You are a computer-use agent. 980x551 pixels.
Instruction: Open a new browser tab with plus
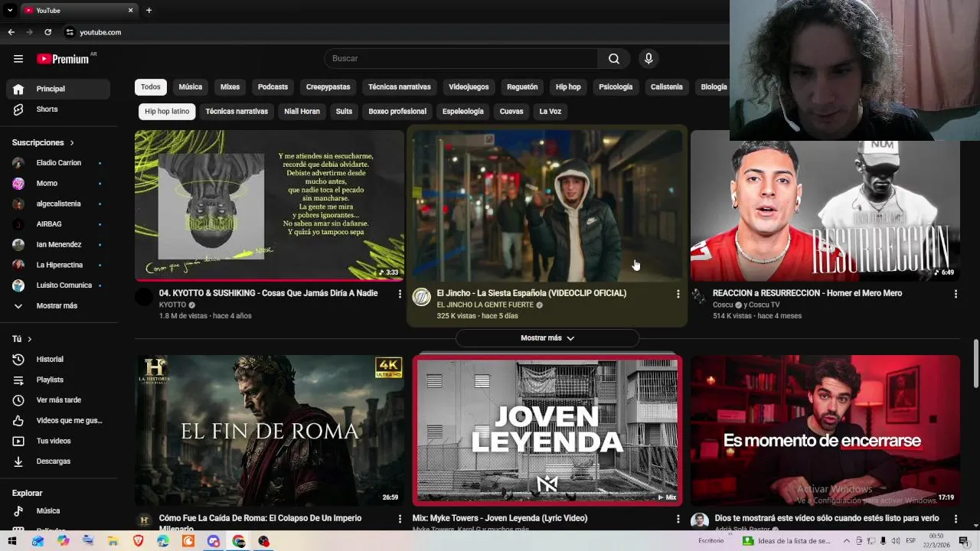[149, 10]
